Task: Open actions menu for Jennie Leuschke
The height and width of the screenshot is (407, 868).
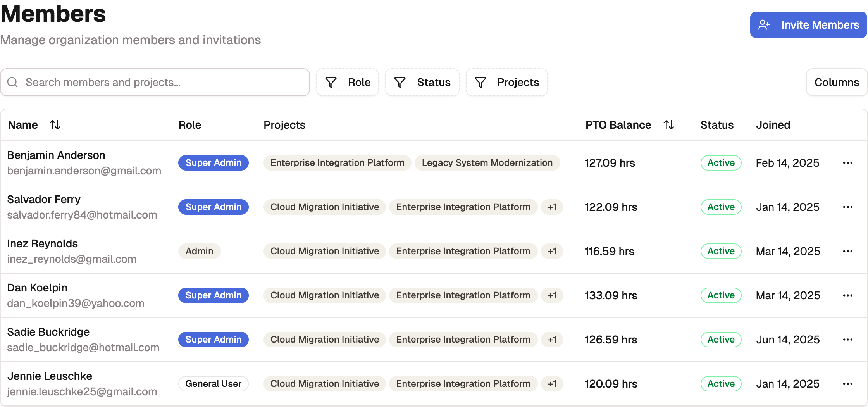Action: pos(848,384)
